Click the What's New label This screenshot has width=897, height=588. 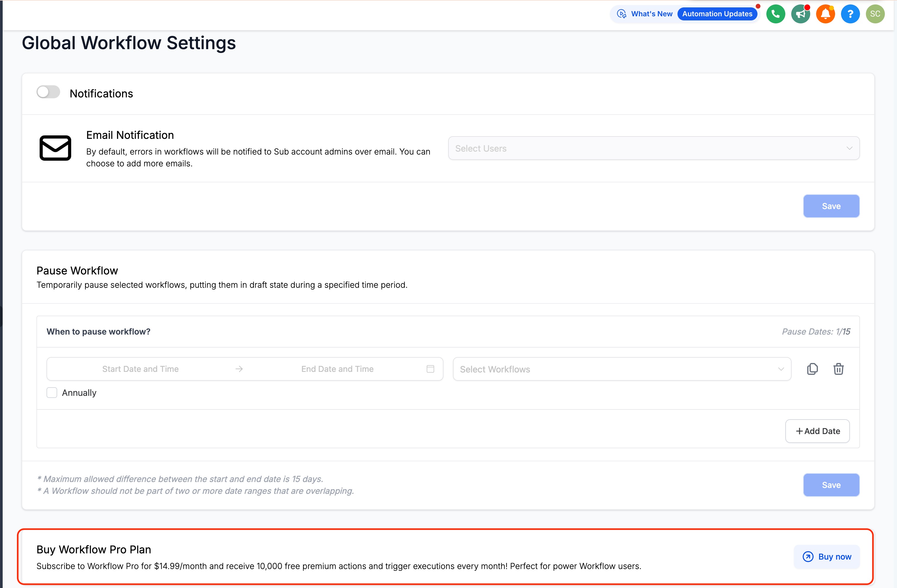pyautogui.click(x=652, y=14)
